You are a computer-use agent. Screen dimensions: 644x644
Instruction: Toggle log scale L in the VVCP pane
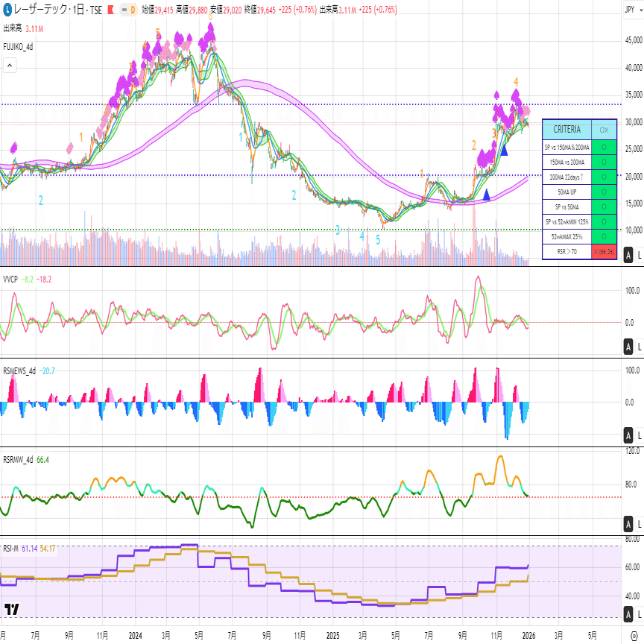click(x=639, y=347)
